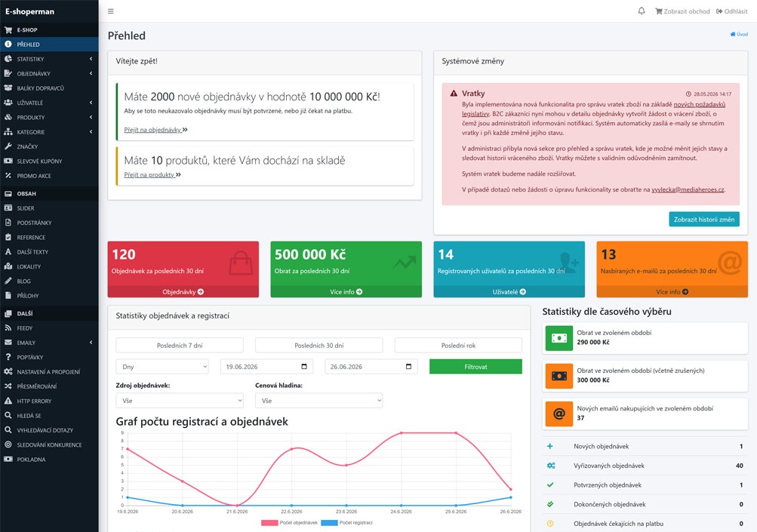Screen dimensions: 757x532
Task: Open Slevové kupóny in the sidebar
Action: tap(49, 161)
